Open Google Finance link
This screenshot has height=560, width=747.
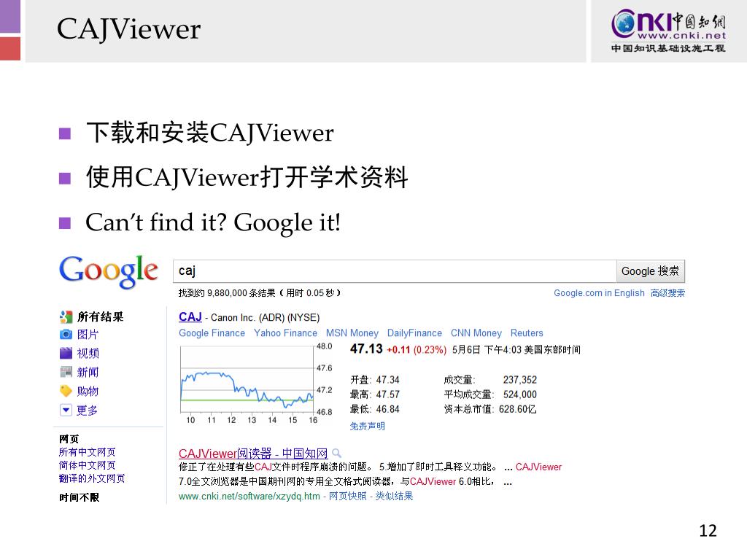212,332
